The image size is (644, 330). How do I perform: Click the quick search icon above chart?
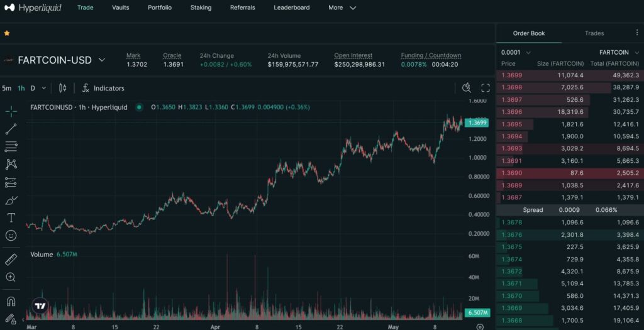pos(467,87)
